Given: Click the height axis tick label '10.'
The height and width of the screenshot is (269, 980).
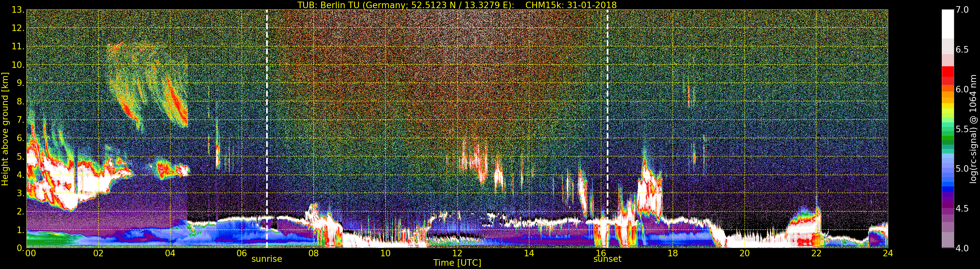Looking at the screenshot, I should tap(18, 65).
